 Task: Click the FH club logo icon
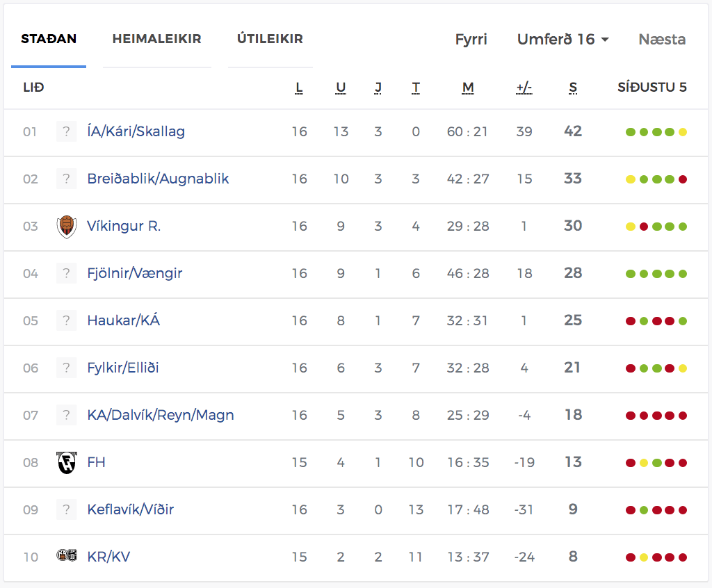point(67,463)
